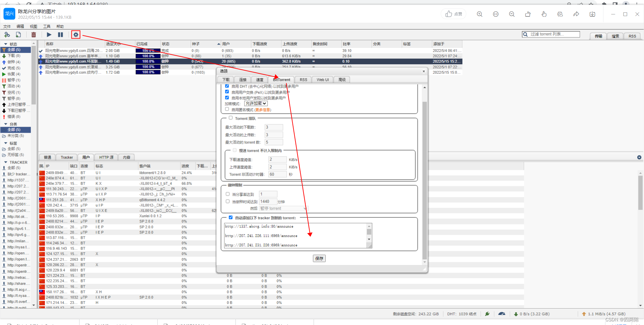
Task: Click the pause toolbar icon
Action: point(60,35)
